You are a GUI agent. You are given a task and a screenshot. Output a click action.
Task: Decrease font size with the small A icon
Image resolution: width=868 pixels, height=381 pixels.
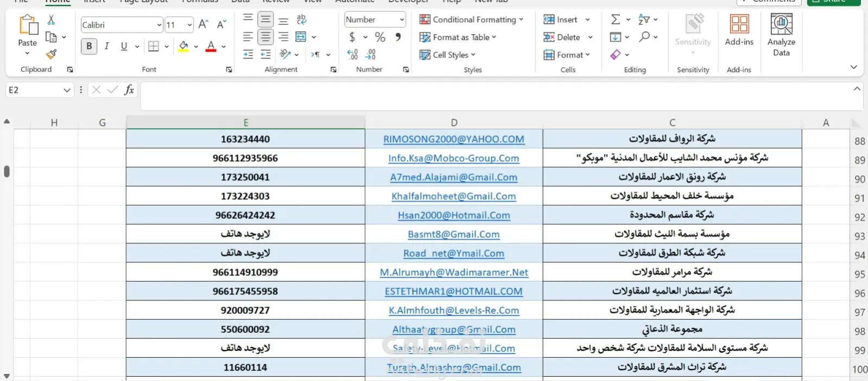click(221, 24)
